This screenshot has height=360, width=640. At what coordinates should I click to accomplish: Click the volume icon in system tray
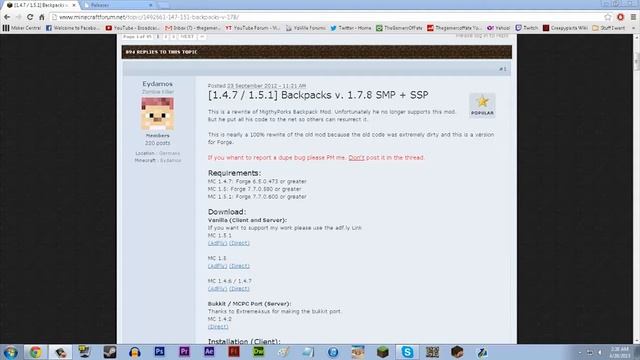600,352
